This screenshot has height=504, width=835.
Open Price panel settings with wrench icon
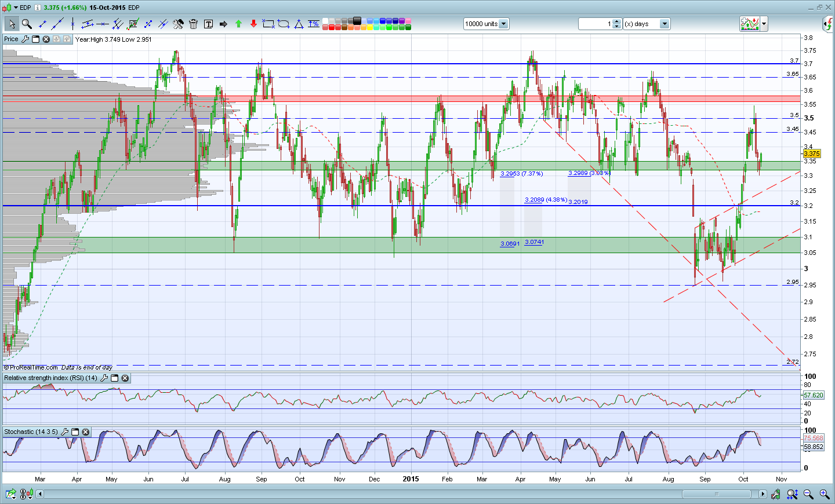(x=25, y=39)
